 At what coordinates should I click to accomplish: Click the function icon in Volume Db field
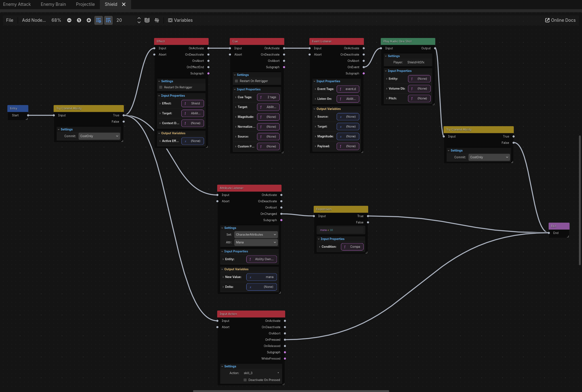(412, 89)
